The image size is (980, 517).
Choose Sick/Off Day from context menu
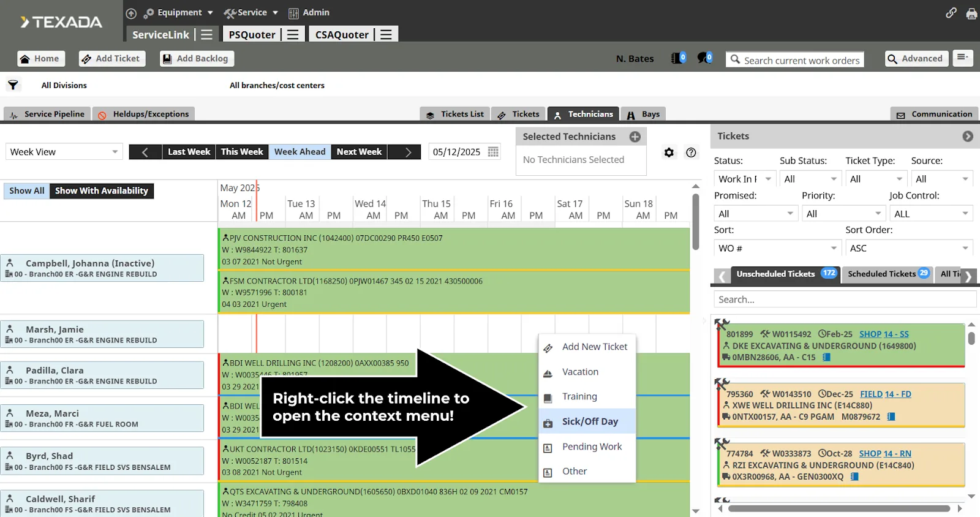(x=590, y=421)
